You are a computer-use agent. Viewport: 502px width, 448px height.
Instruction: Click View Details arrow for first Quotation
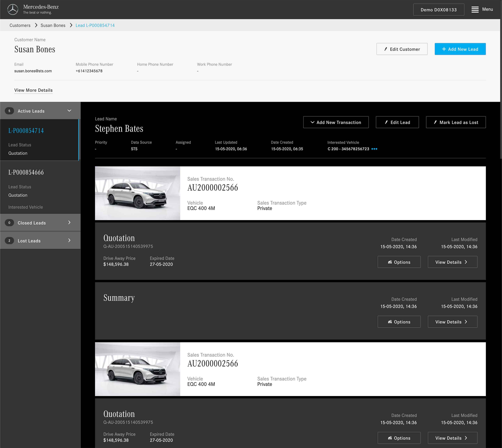pos(466,262)
